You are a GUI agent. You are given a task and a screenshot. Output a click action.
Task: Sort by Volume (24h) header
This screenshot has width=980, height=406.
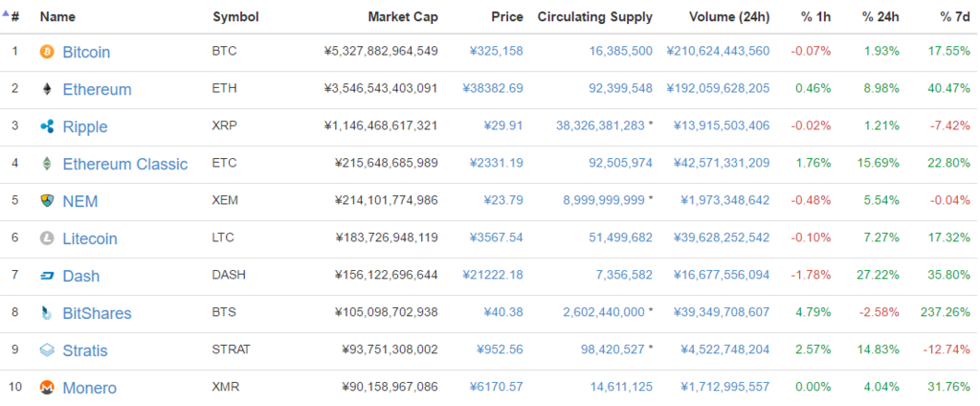(729, 17)
